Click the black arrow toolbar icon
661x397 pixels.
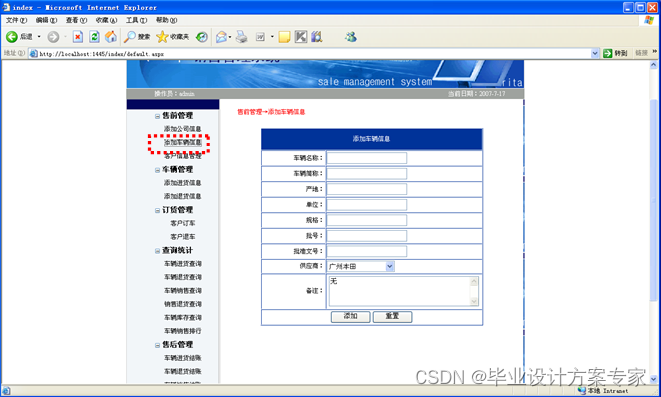point(301,37)
